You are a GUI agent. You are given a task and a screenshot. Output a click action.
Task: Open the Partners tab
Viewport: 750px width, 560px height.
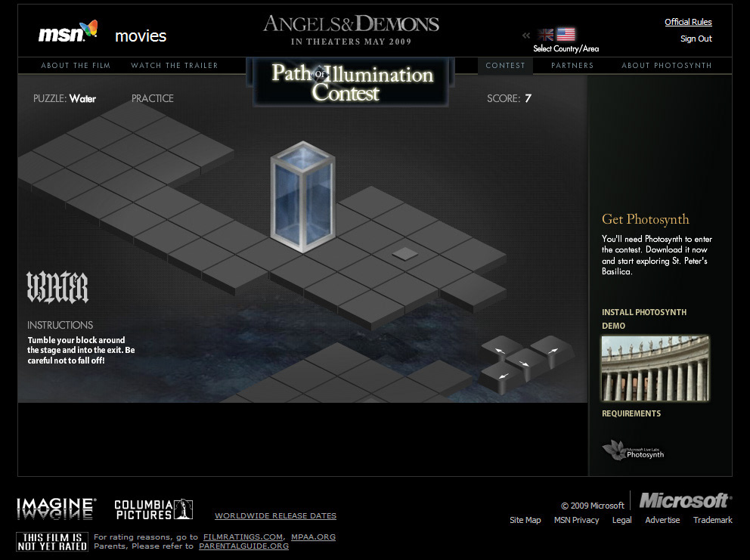coord(572,66)
